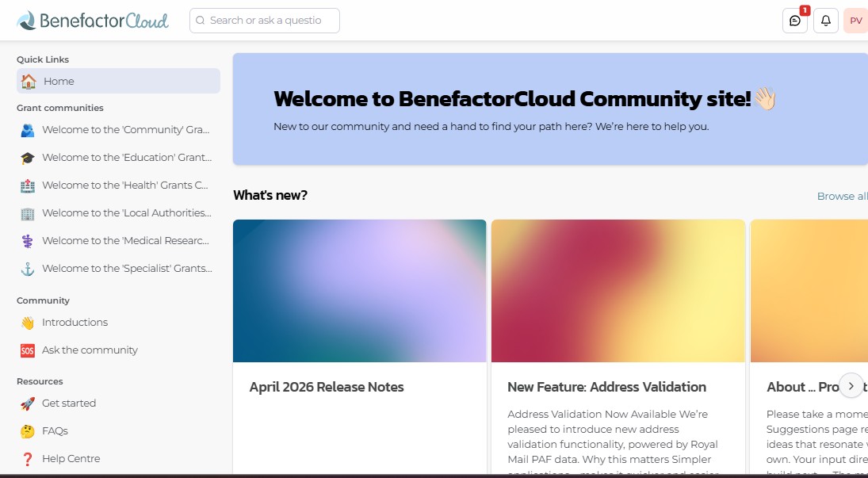Click the search magnifier icon
Image resolution: width=868 pixels, height=478 pixels.
[x=201, y=21]
